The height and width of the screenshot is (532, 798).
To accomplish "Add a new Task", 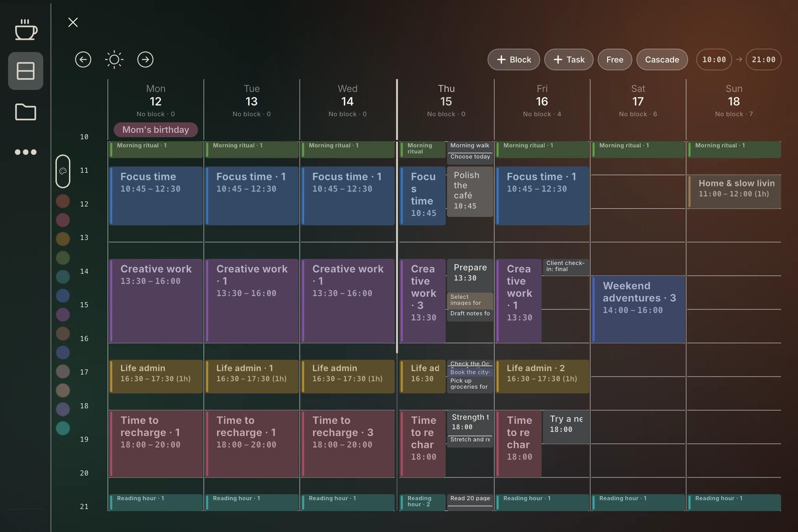I will tap(568, 60).
